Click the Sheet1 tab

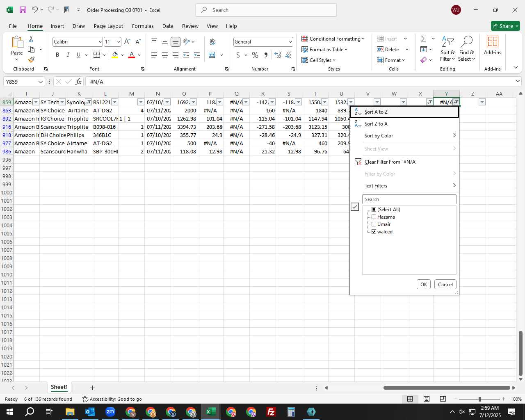click(59, 387)
